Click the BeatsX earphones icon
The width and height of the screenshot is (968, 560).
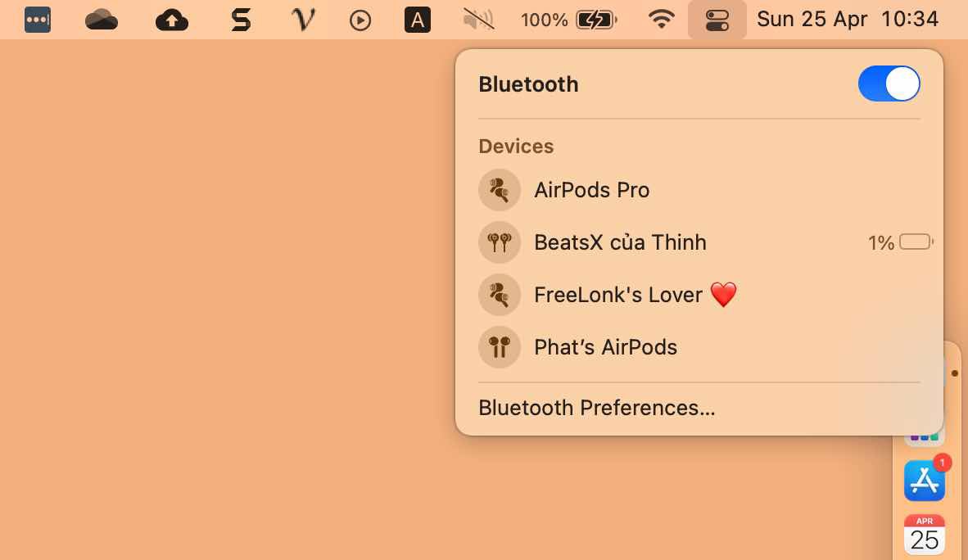500,242
